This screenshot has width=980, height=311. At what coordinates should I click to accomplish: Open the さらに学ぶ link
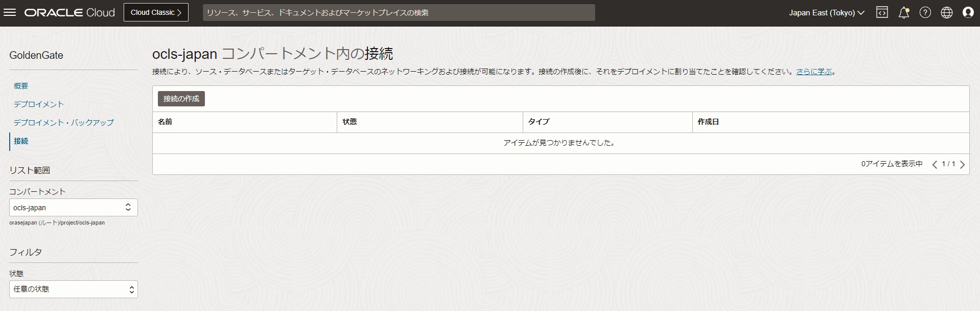[814, 72]
